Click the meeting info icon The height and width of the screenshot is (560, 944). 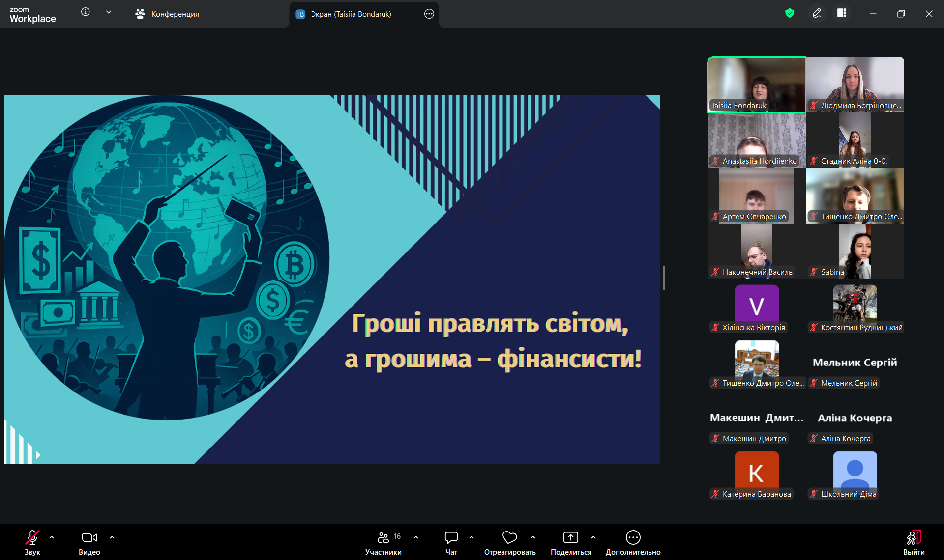(x=86, y=12)
